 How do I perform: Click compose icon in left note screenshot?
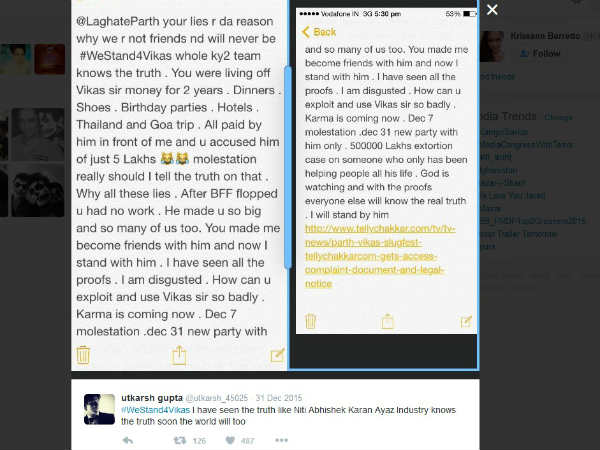(x=277, y=355)
